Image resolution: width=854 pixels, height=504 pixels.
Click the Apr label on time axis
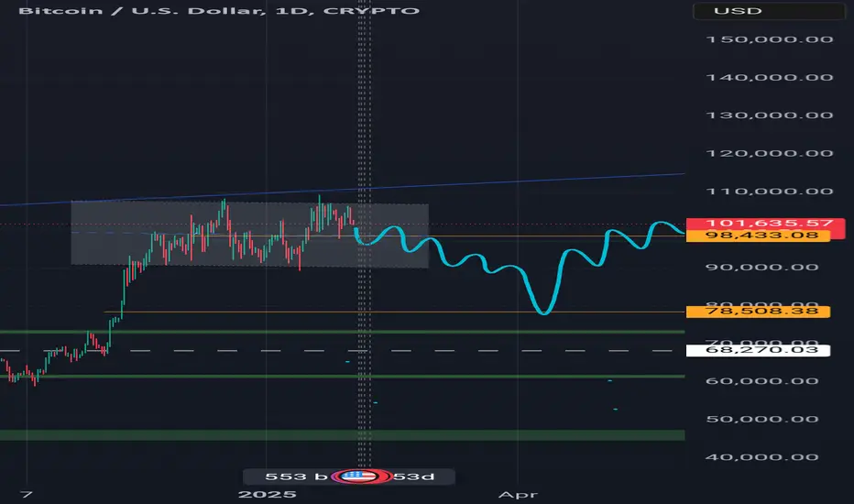coord(518,495)
